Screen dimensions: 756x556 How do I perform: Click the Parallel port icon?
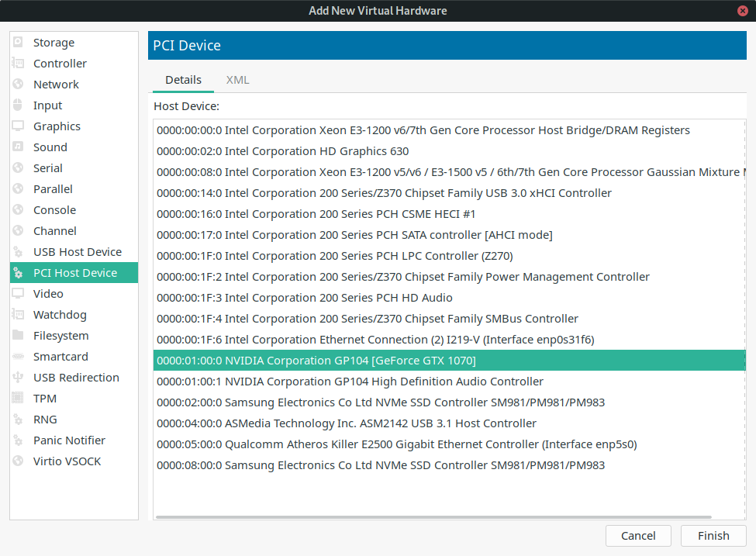(18, 189)
